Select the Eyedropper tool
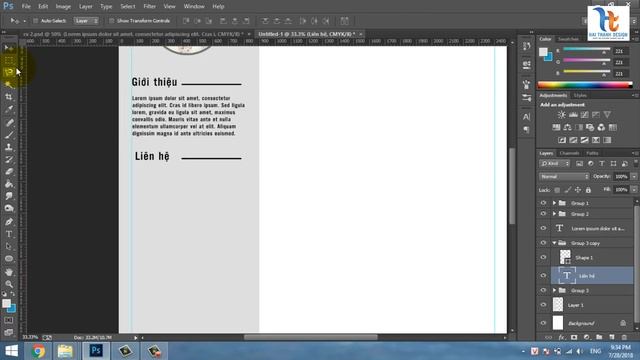This screenshot has width=640, height=360. (x=9, y=109)
